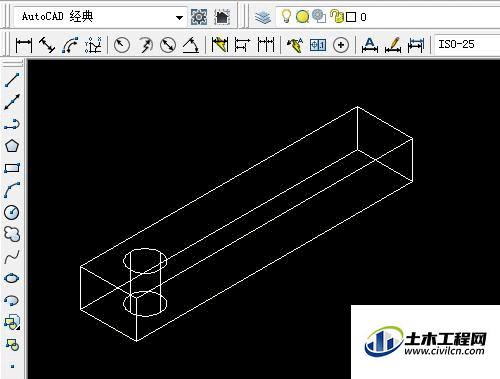Select the Ellipse tool
500x379 pixels.
[x=12, y=278]
